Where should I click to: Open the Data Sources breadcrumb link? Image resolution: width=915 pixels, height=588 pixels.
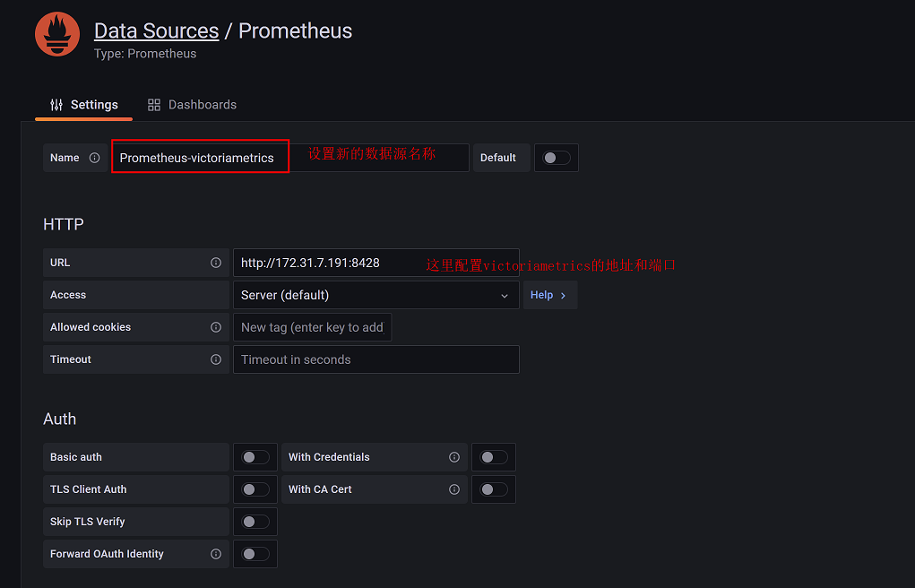[156, 30]
